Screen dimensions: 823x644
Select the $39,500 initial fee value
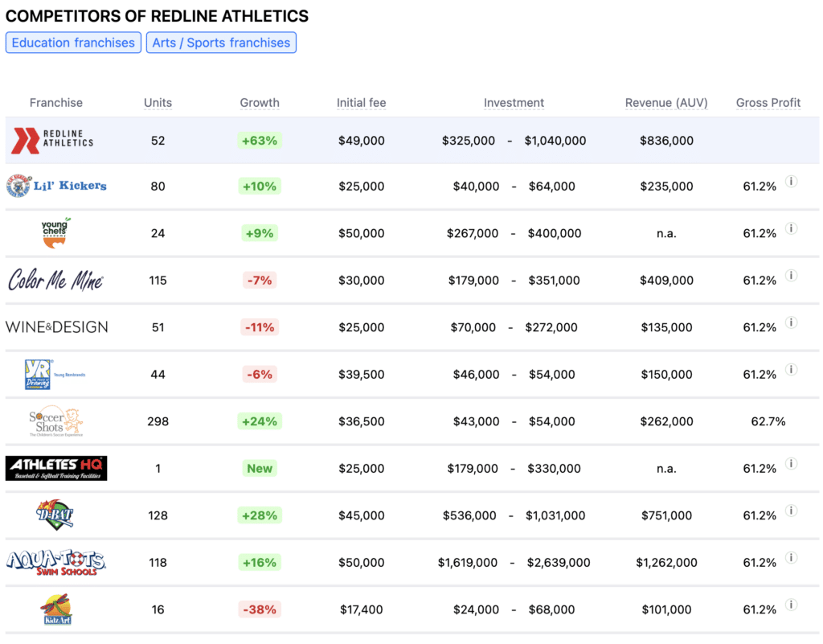coord(362,374)
